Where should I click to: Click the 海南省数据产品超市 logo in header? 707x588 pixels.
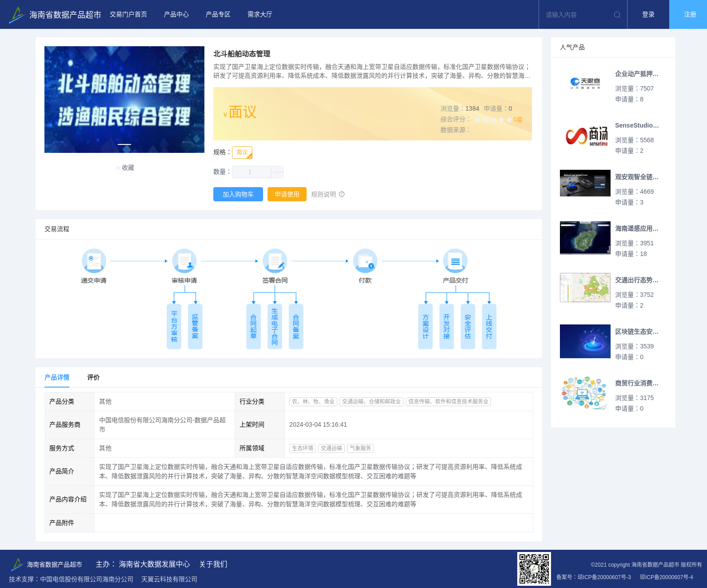point(55,15)
